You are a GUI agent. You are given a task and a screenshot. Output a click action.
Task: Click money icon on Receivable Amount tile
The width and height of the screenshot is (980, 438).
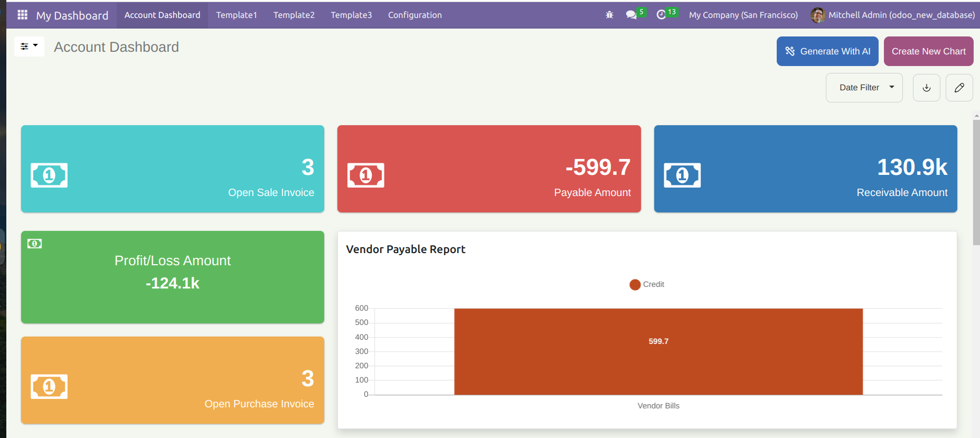point(682,175)
